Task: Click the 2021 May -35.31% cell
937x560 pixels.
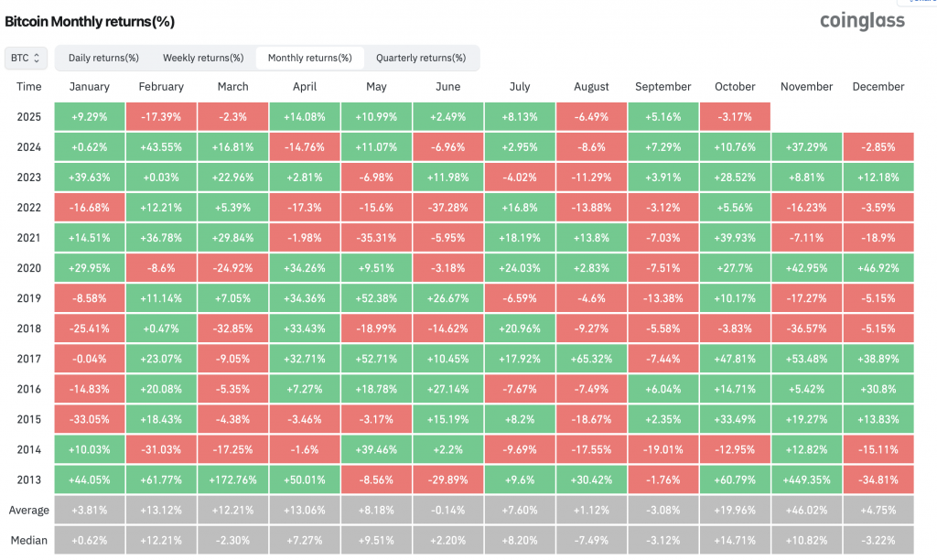Action: pyautogui.click(x=376, y=237)
